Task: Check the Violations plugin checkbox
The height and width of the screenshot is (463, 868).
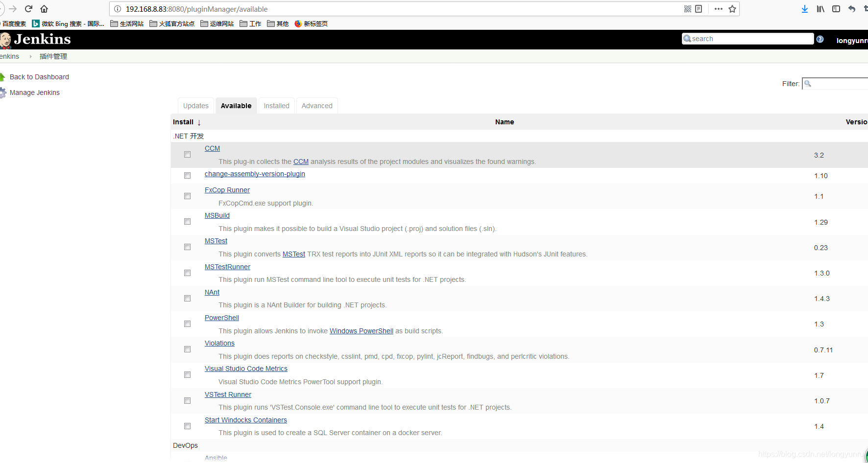Action: tap(187, 349)
